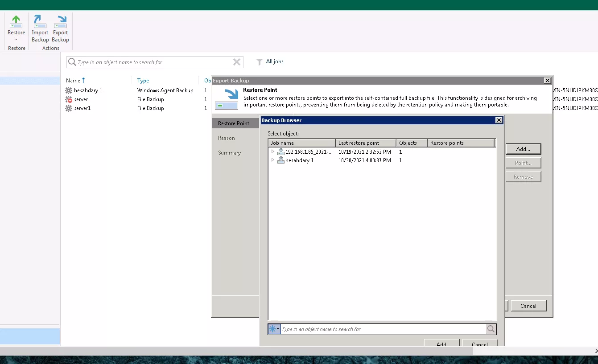Click File Backup text in the server1 row
The height and width of the screenshot is (364, 598).
151,108
